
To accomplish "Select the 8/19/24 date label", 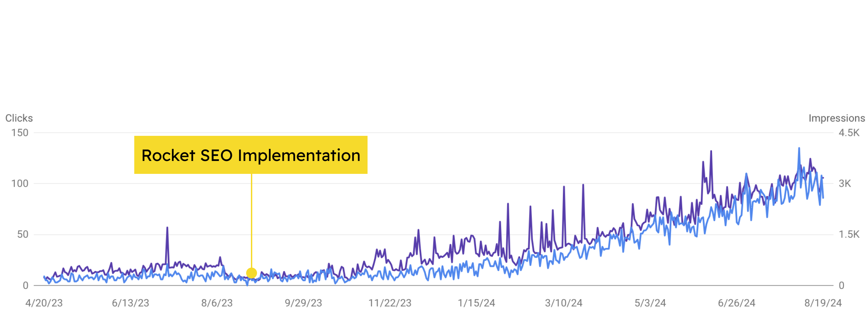I will click(x=823, y=303).
